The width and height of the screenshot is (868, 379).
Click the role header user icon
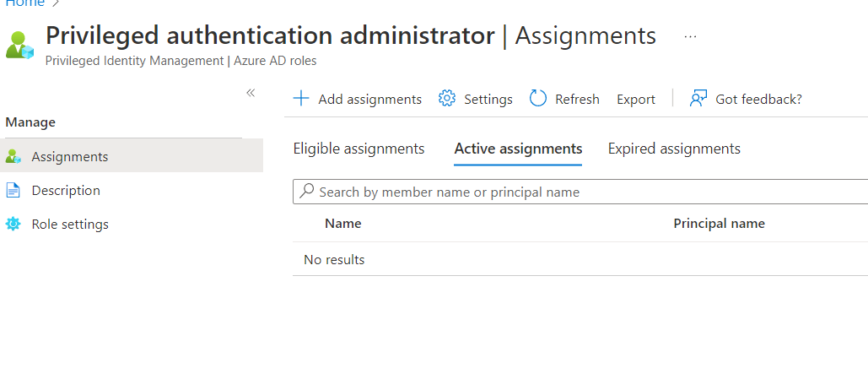20,46
